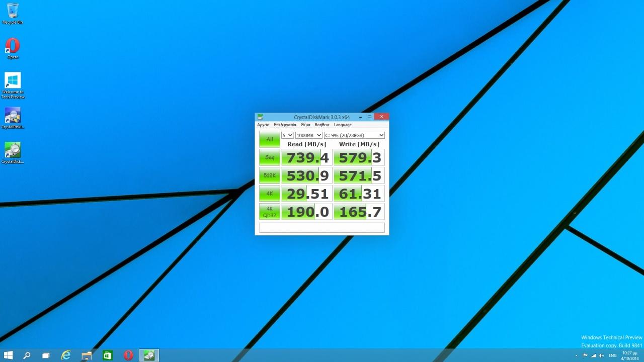The height and width of the screenshot is (362, 644).
Task: Show hidden system tray icons
Action: point(577,356)
